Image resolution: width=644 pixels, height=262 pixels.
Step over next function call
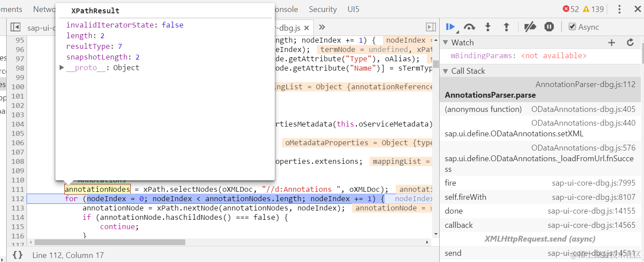469,27
